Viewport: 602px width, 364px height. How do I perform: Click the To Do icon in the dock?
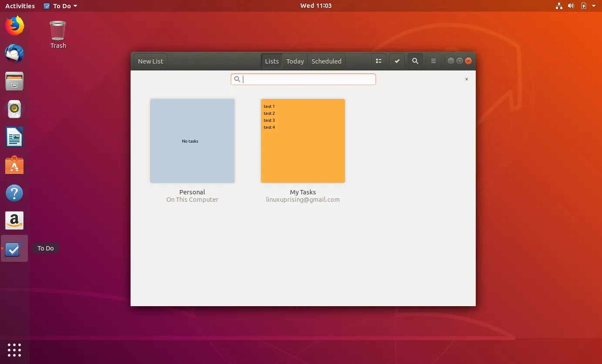[14, 249]
